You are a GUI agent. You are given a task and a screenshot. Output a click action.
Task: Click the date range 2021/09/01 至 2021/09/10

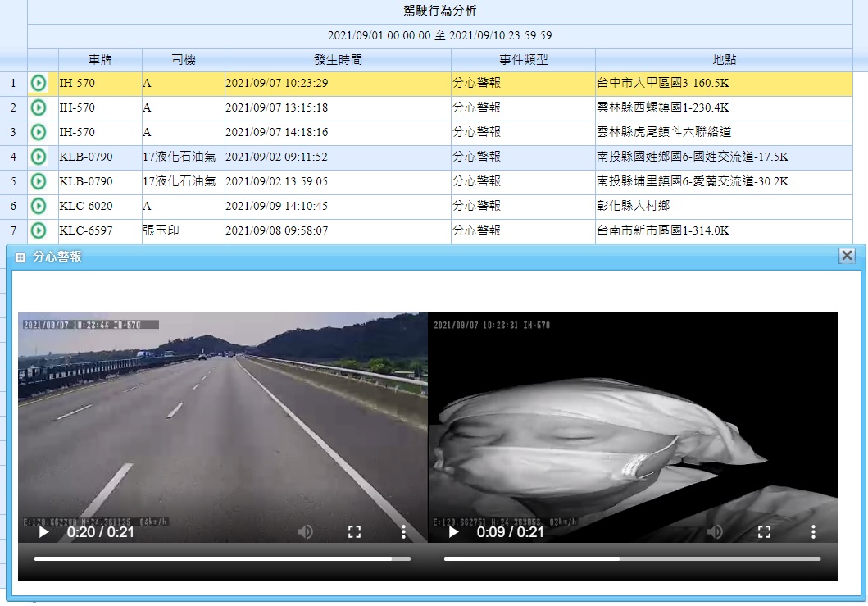coord(439,35)
